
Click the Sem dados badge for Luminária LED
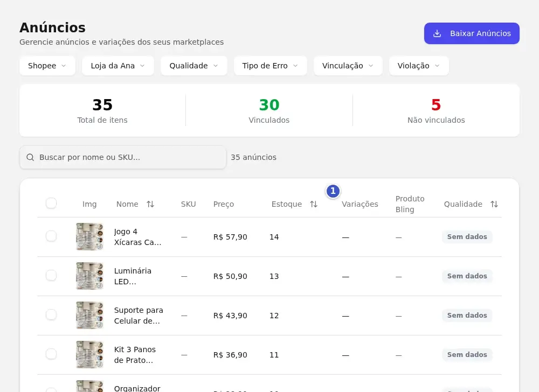(x=467, y=276)
